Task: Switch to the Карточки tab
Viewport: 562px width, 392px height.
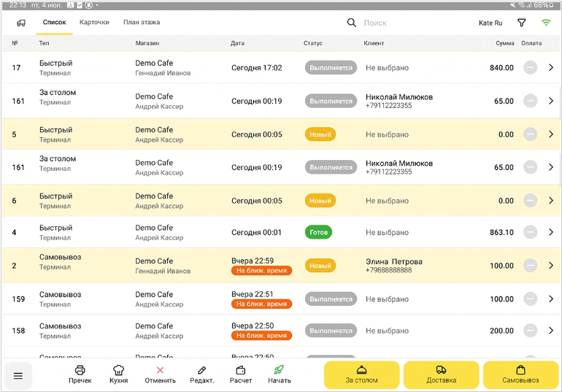Action: coord(94,23)
